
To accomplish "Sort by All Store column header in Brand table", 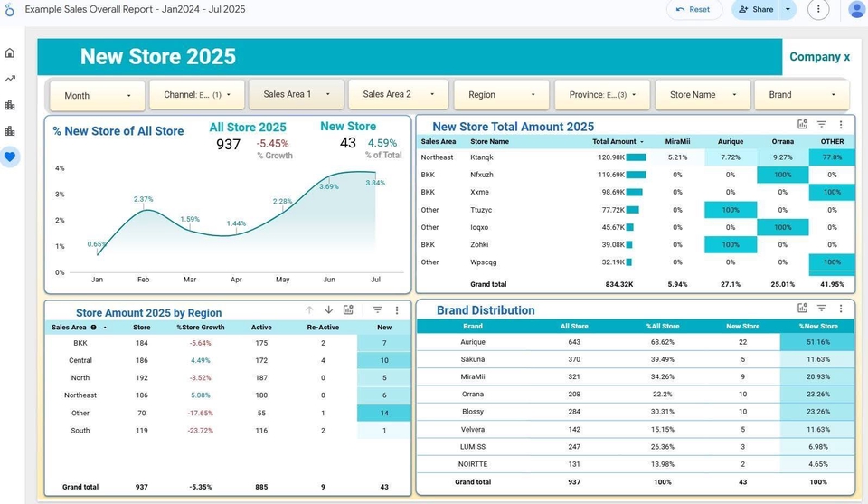I will (574, 327).
